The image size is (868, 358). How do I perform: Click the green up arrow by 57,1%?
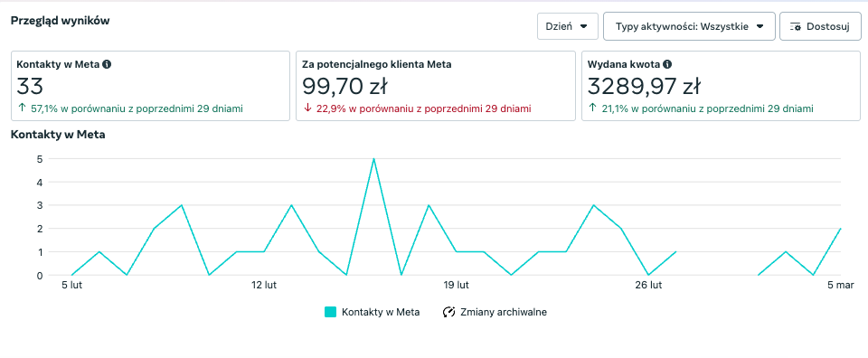22,108
